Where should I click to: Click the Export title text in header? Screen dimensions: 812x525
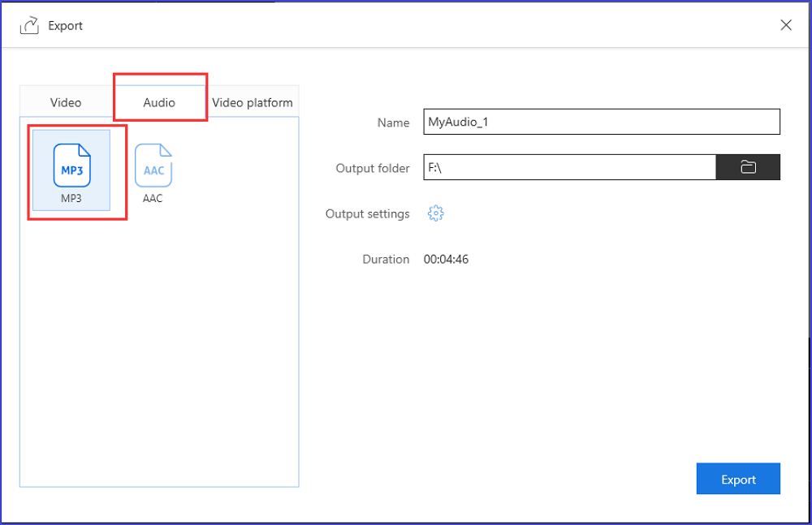[65, 26]
